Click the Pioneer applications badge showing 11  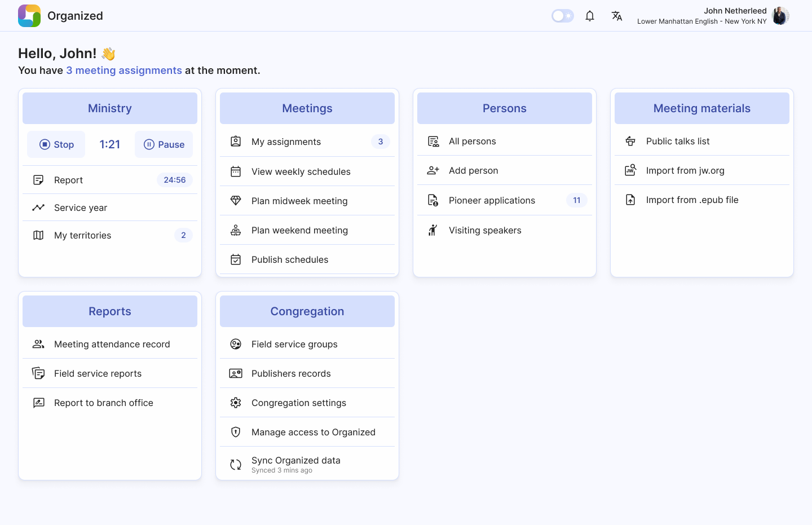pos(576,200)
